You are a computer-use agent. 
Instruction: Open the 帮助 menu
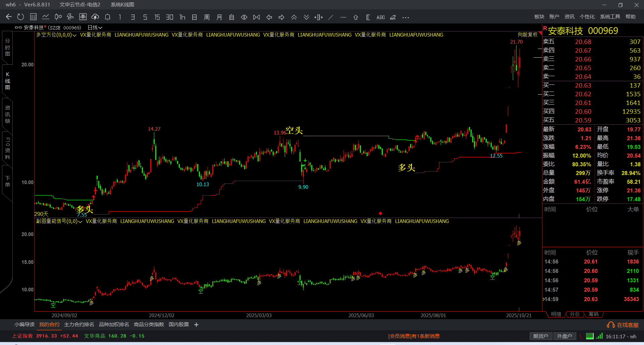(x=631, y=17)
